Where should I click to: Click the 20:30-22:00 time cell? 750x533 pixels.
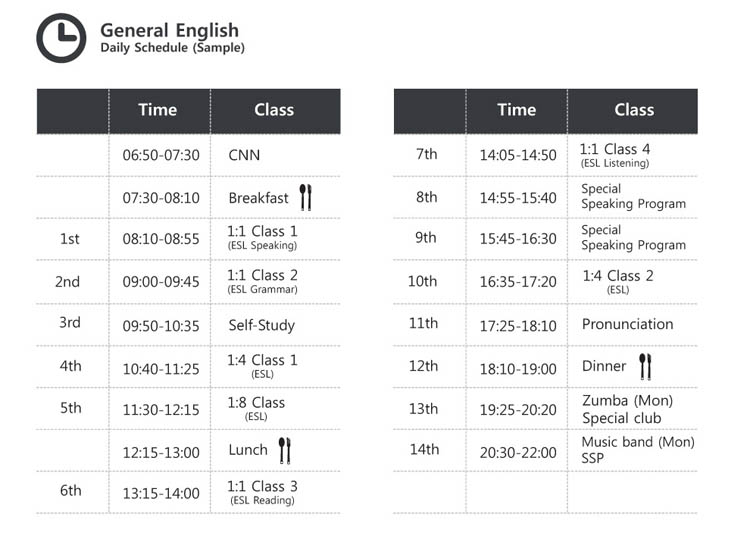pyautogui.click(x=518, y=452)
